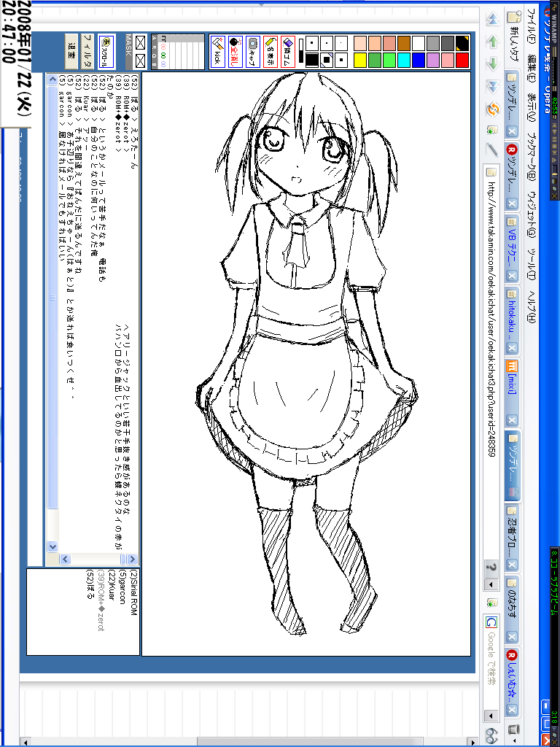This screenshot has width=560, height=747.
Task: Open the ツール(T) menu
Action: coord(532,263)
